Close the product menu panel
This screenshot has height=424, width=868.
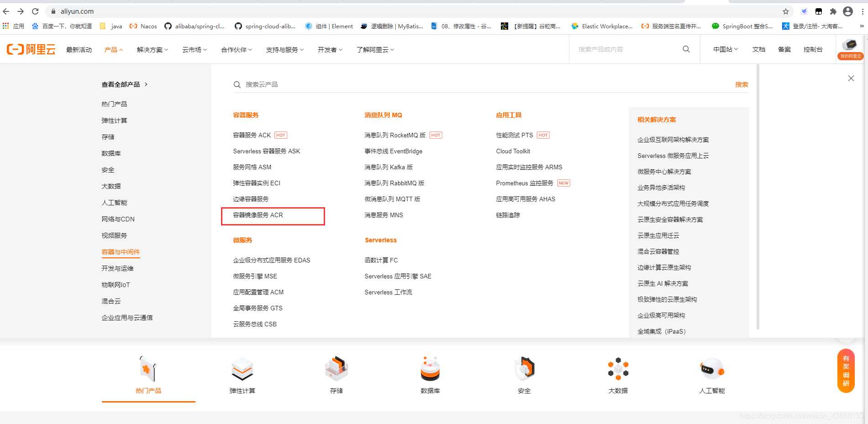(x=851, y=79)
